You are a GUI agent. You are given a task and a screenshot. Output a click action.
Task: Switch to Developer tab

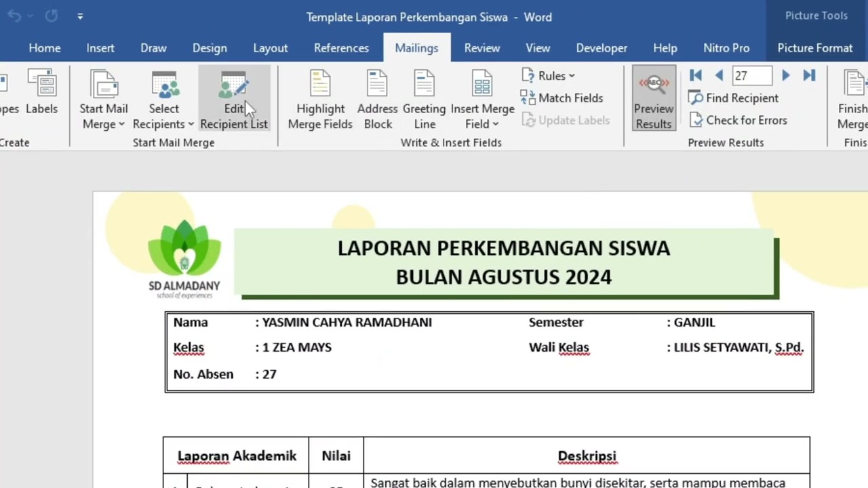click(601, 48)
